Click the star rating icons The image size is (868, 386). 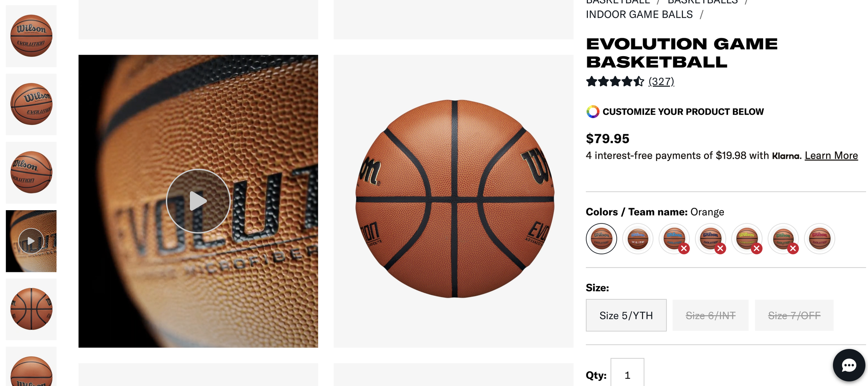click(x=615, y=82)
